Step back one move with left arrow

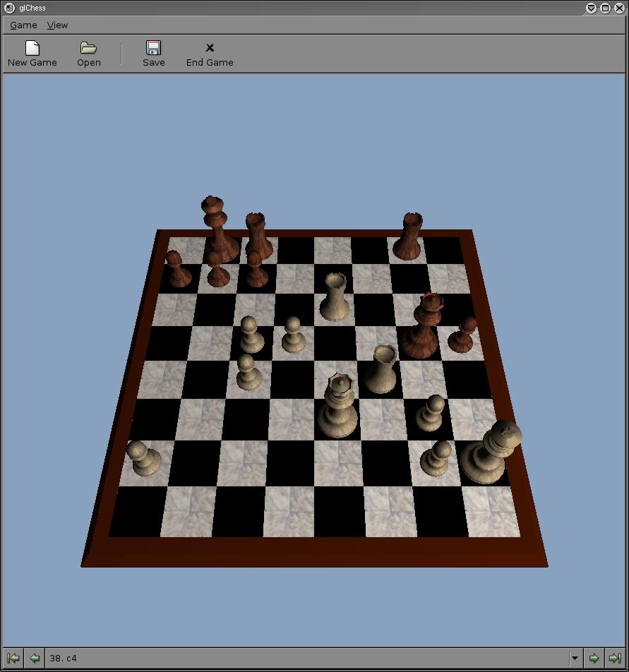pos(35,658)
